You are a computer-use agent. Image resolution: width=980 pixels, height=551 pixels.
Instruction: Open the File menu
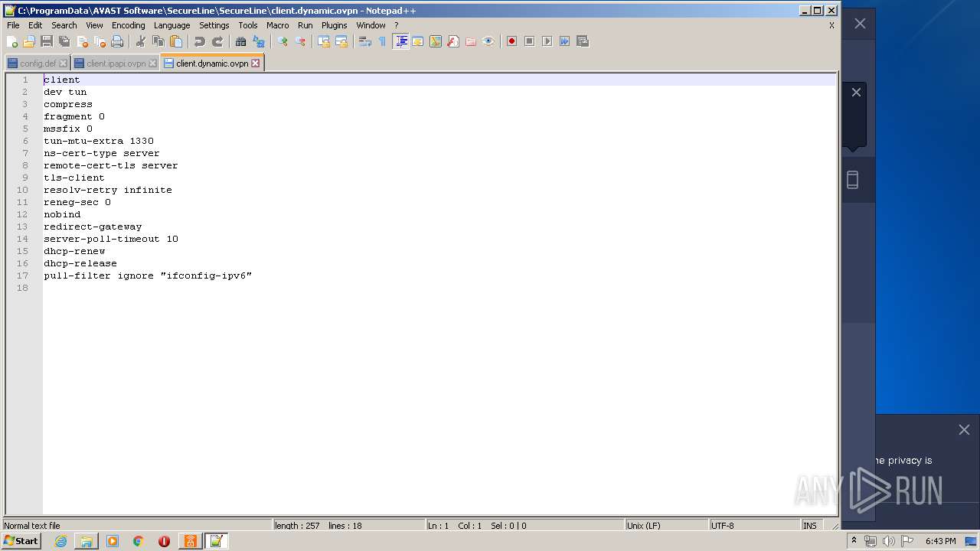[x=13, y=25]
